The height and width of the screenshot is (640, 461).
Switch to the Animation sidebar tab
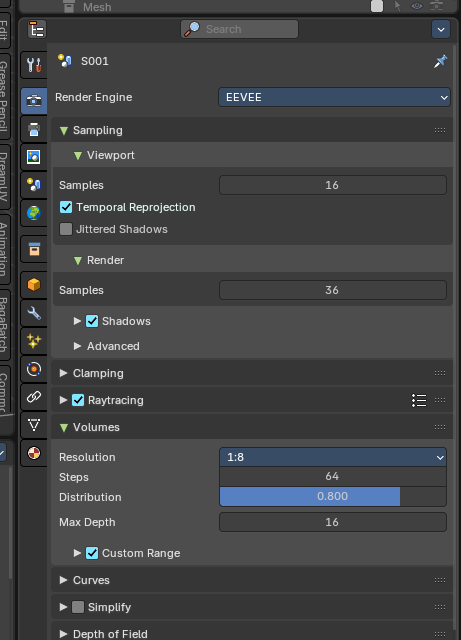[4, 249]
